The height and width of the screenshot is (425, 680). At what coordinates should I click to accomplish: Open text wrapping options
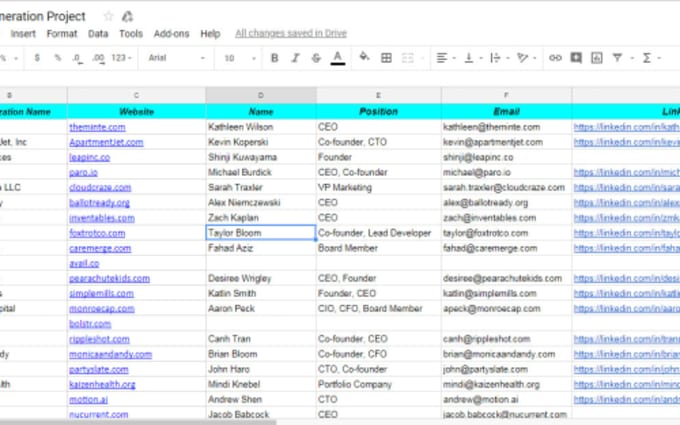pos(495,58)
